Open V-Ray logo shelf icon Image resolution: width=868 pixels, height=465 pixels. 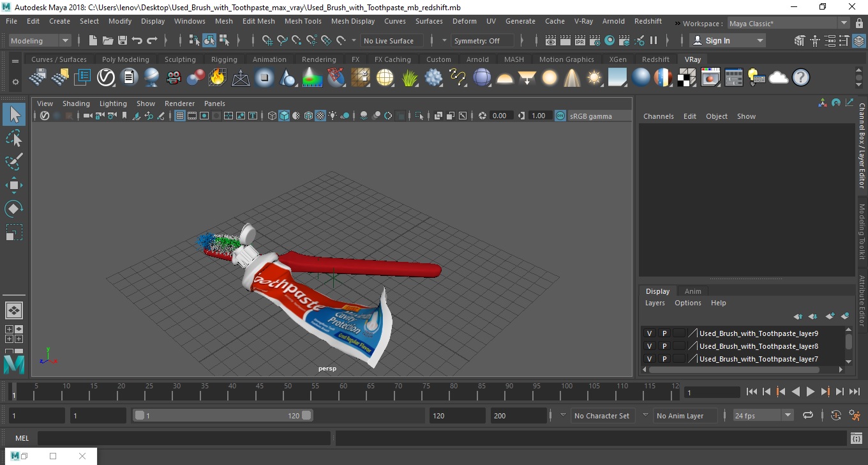click(x=105, y=78)
